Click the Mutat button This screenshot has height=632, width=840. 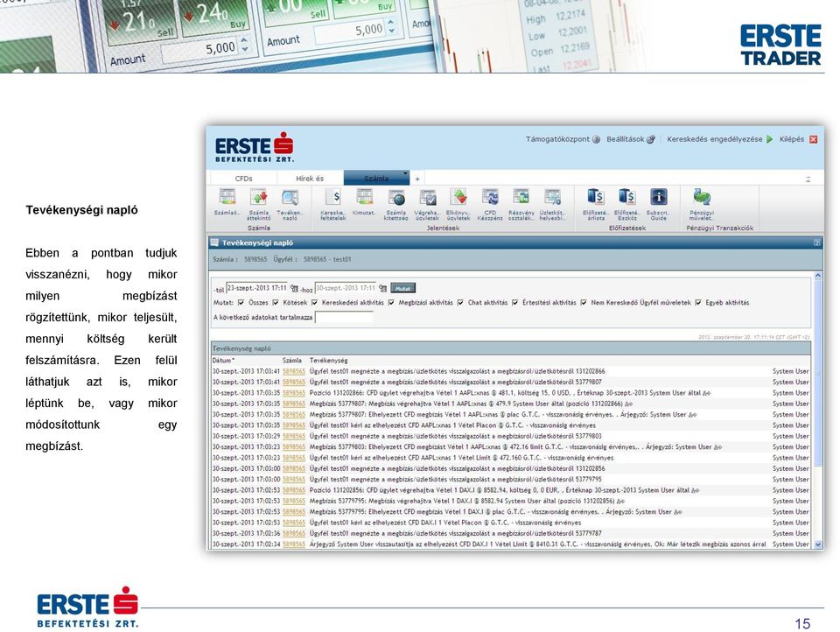point(402,288)
